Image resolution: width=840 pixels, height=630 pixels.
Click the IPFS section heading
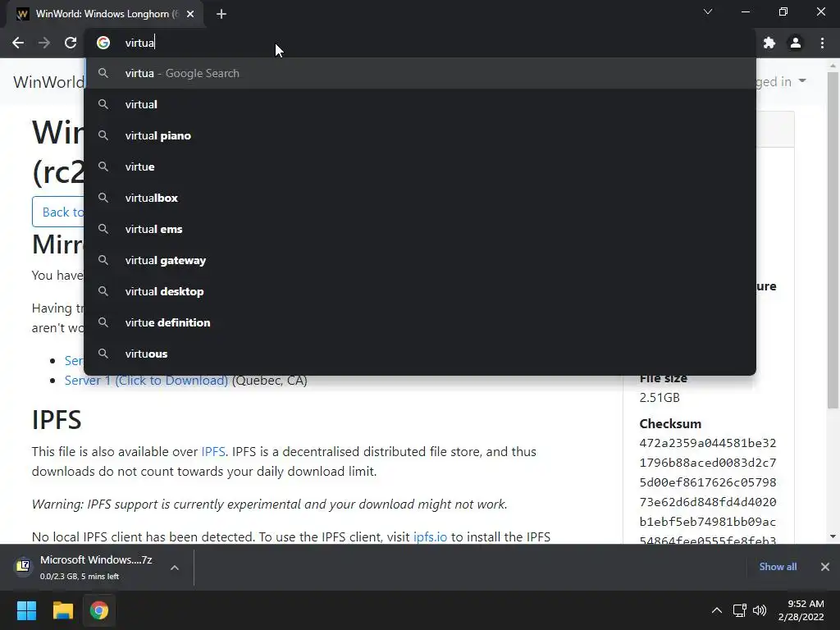point(57,419)
